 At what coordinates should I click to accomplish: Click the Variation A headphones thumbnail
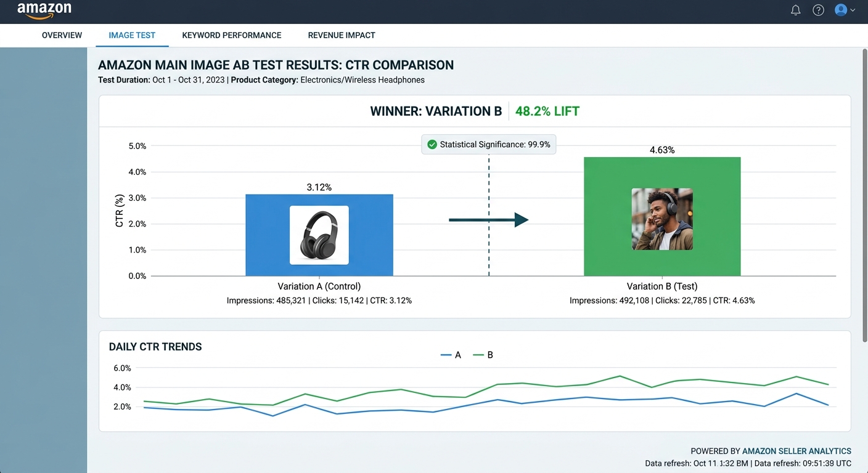(x=319, y=235)
